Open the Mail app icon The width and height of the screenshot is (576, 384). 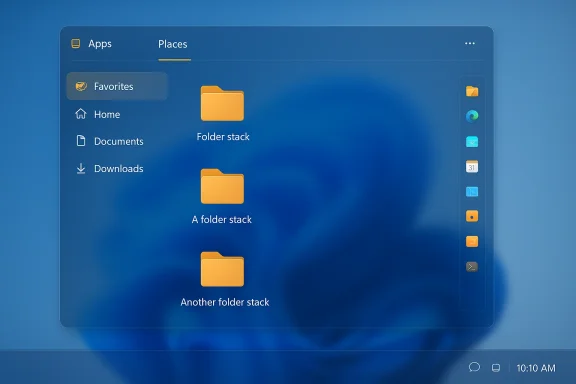(472, 141)
